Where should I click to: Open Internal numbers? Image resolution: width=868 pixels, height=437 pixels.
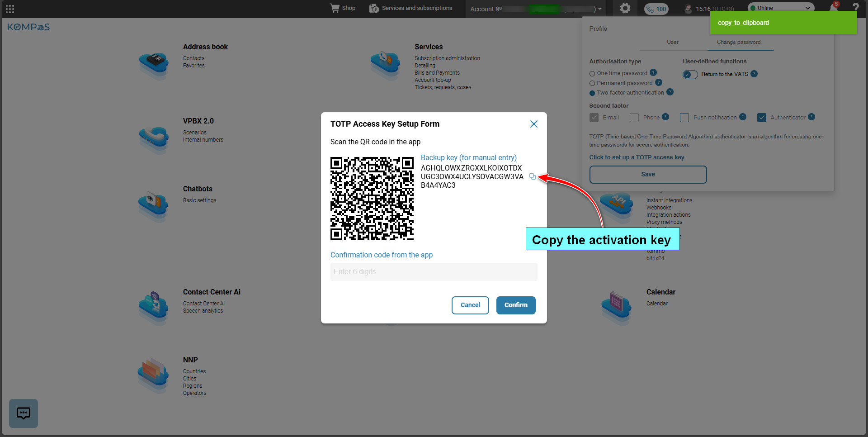[203, 140]
